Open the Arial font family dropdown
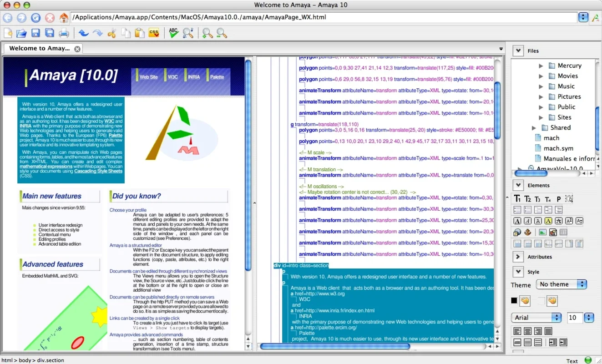The image size is (602, 364). pos(536,318)
